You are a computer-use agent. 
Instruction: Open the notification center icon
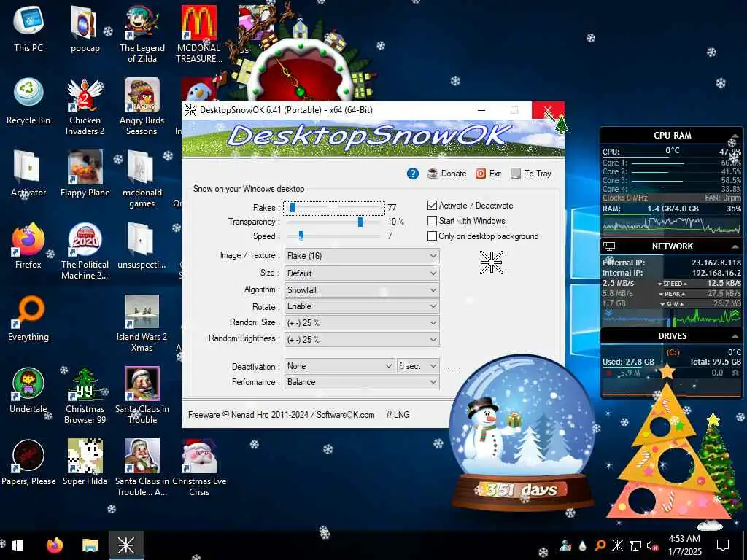click(723, 545)
